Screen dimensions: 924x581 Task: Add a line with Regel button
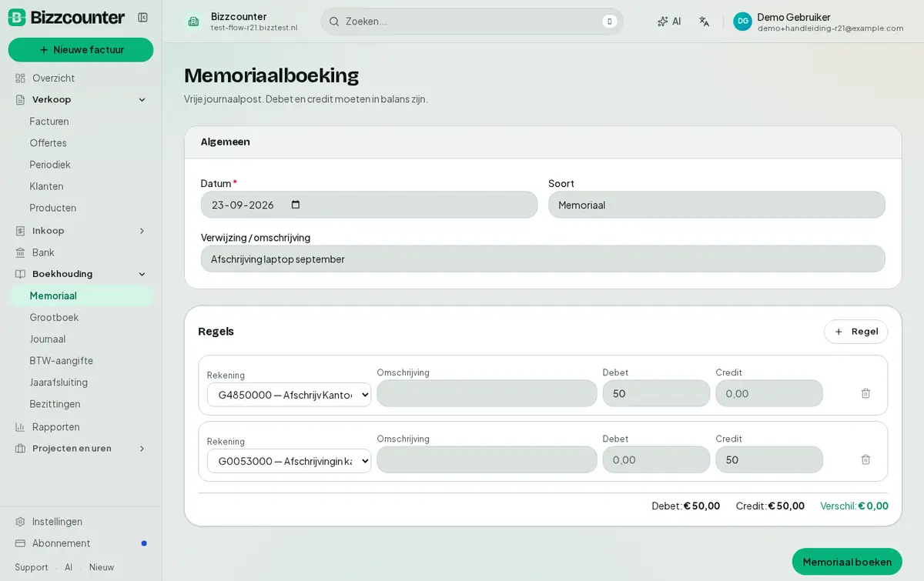(x=855, y=331)
